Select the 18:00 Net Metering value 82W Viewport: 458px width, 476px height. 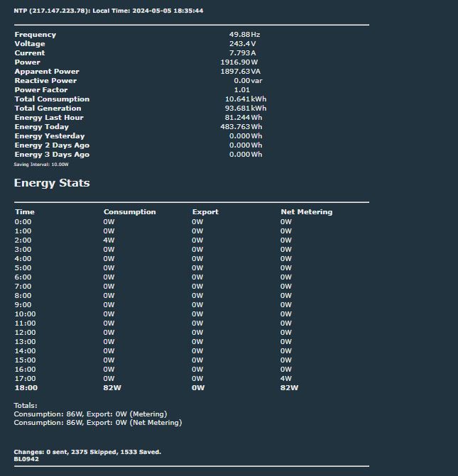click(289, 388)
